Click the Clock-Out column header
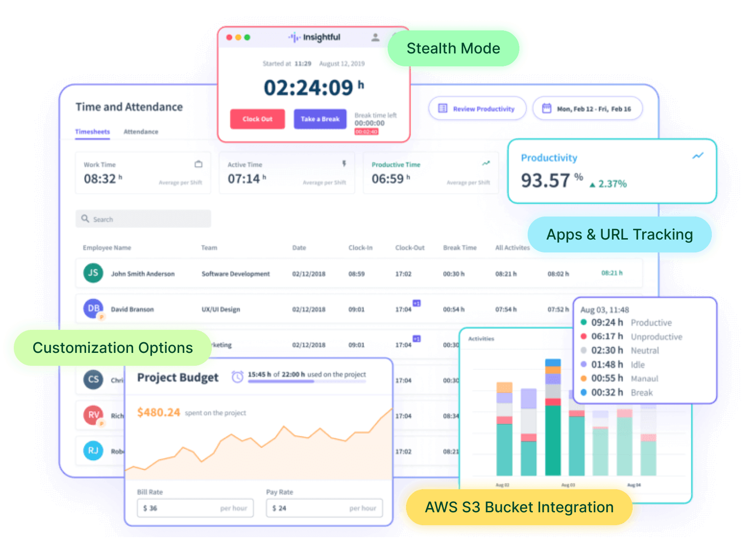The width and height of the screenshot is (756, 539). [410, 248]
